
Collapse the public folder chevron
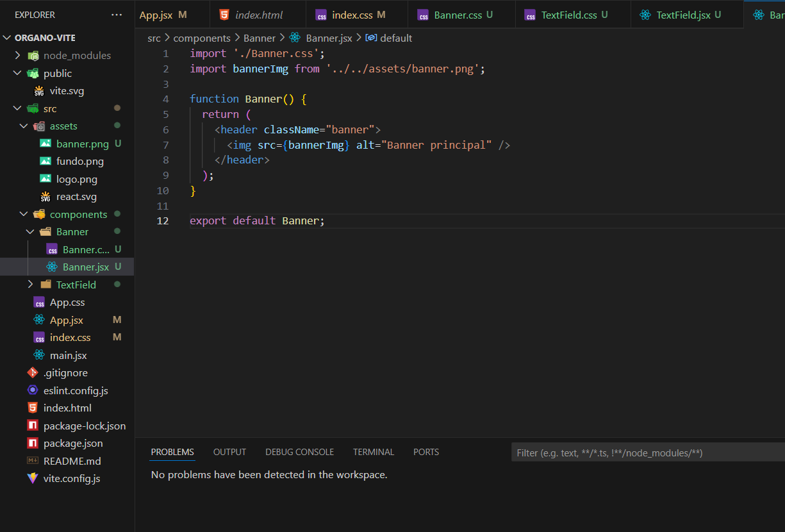coord(17,73)
